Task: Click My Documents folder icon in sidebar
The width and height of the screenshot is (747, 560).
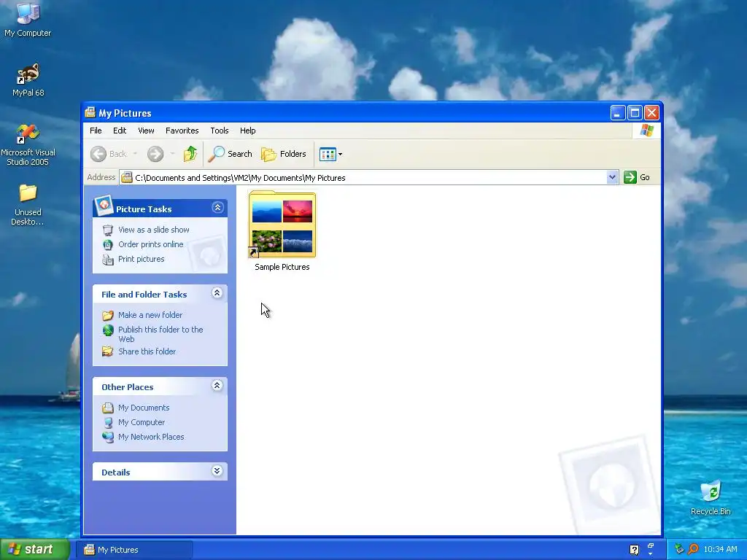Action: click(x=108, y=408)
